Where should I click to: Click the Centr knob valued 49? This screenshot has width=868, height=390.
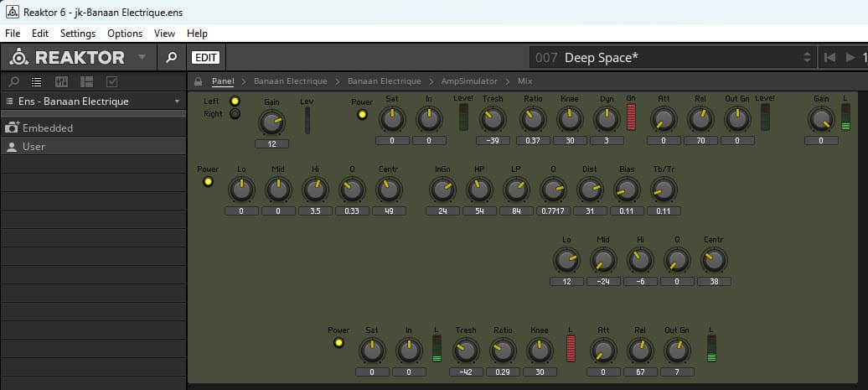tap(389, 190)
